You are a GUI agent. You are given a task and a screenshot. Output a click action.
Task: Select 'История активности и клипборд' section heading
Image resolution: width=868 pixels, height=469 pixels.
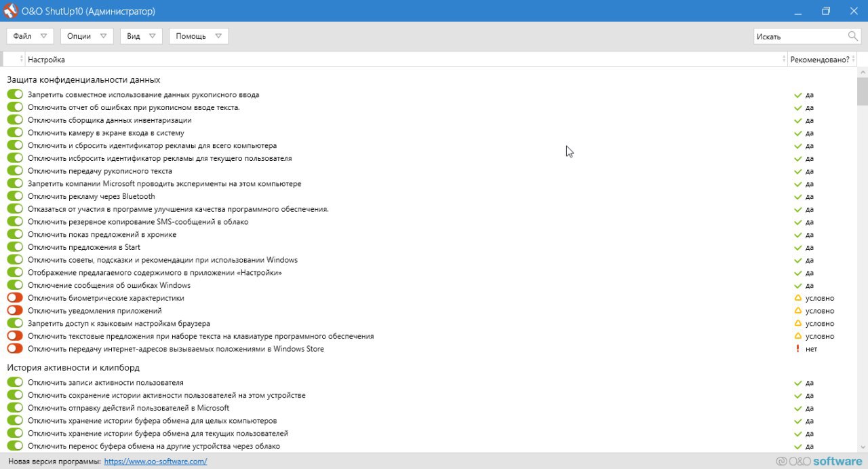73,368
